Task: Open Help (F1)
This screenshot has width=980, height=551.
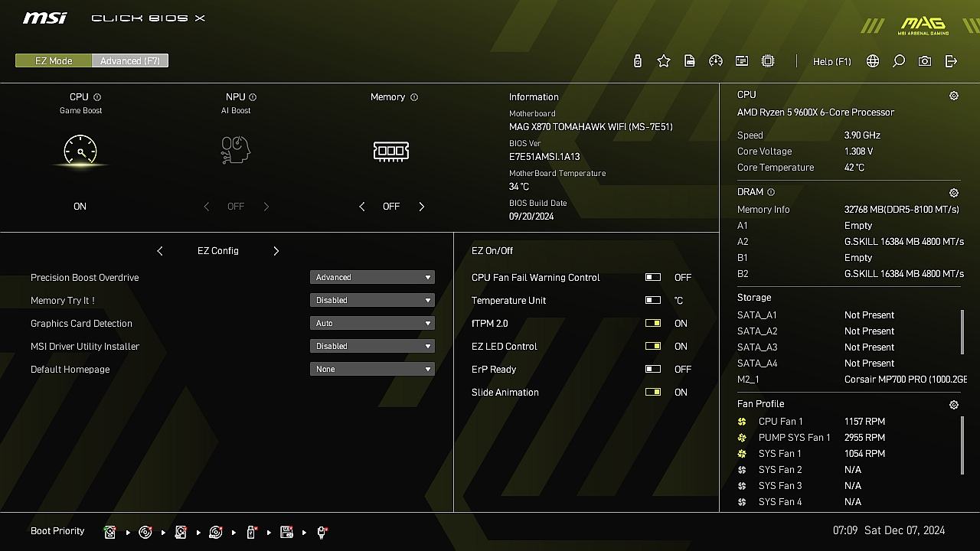Action: click(832, 61)
